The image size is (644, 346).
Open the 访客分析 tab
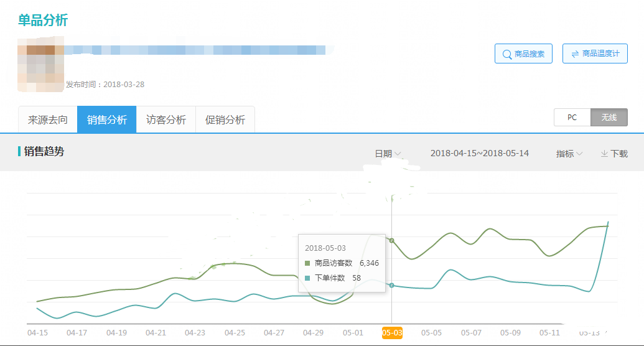(x=166, y=119)
